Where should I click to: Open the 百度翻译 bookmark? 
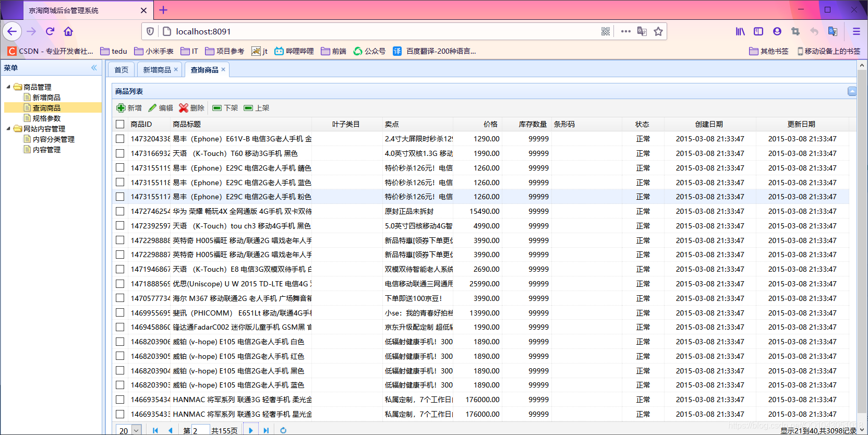click(434, 51)
